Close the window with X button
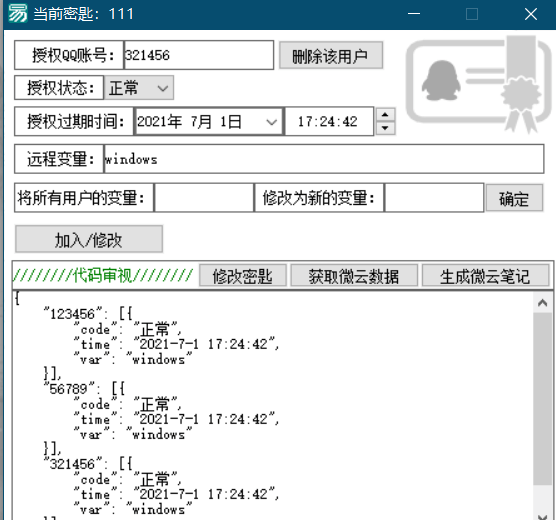Screen dimensions: 556x520 [531, 14]
